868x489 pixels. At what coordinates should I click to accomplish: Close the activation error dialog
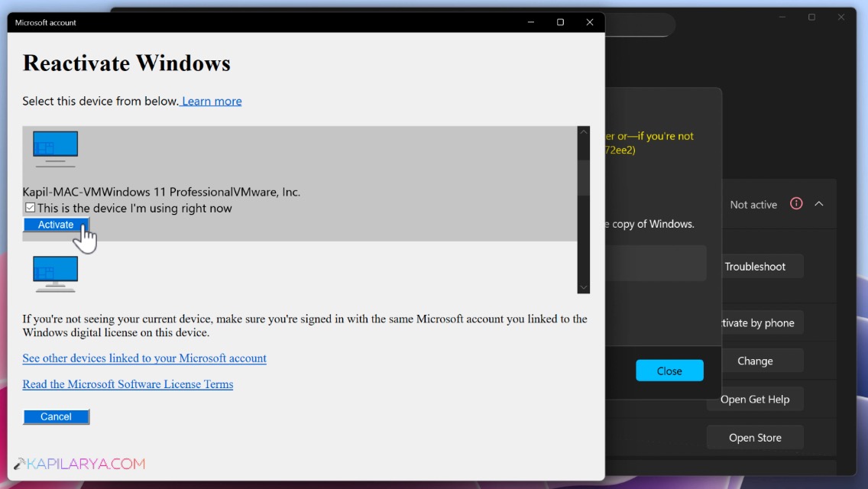pos(669,371)
